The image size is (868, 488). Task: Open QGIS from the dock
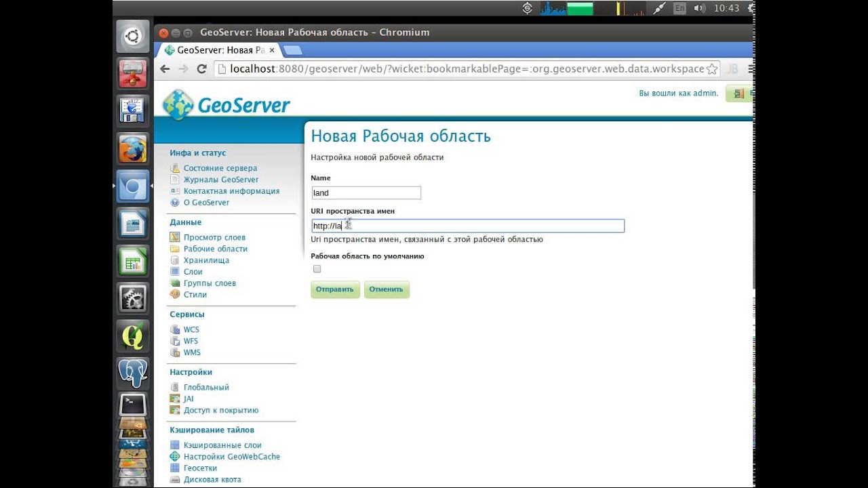point(133,335)
